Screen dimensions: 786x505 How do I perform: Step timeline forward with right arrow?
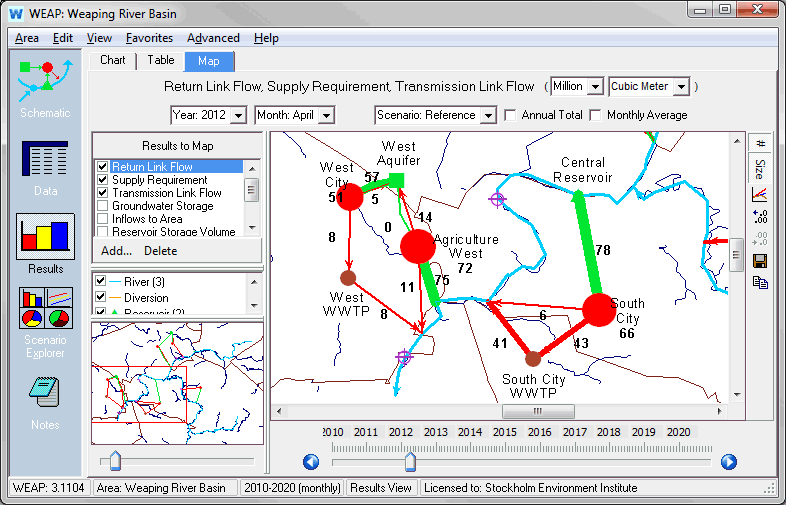[x=728, y=462]
